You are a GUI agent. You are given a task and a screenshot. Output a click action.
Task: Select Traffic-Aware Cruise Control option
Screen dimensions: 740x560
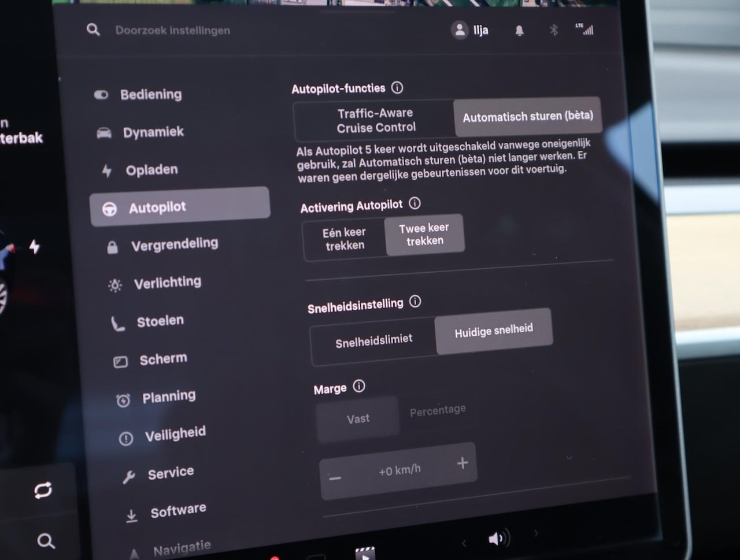pyautogui.click(x=375, y=120)
